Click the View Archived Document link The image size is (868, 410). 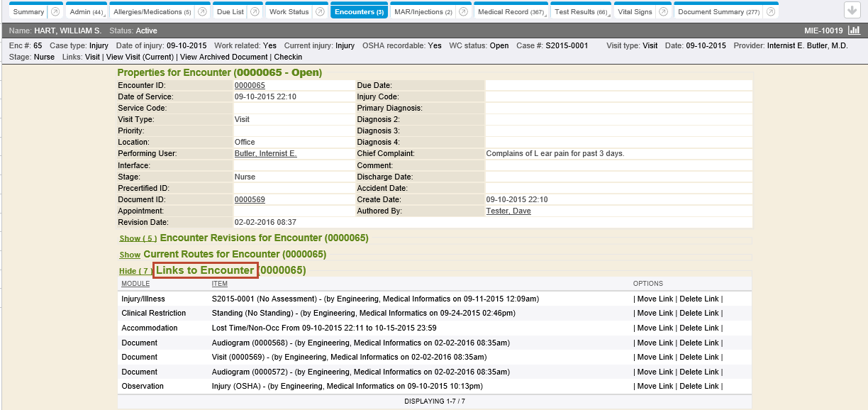[x=225, y=57]
